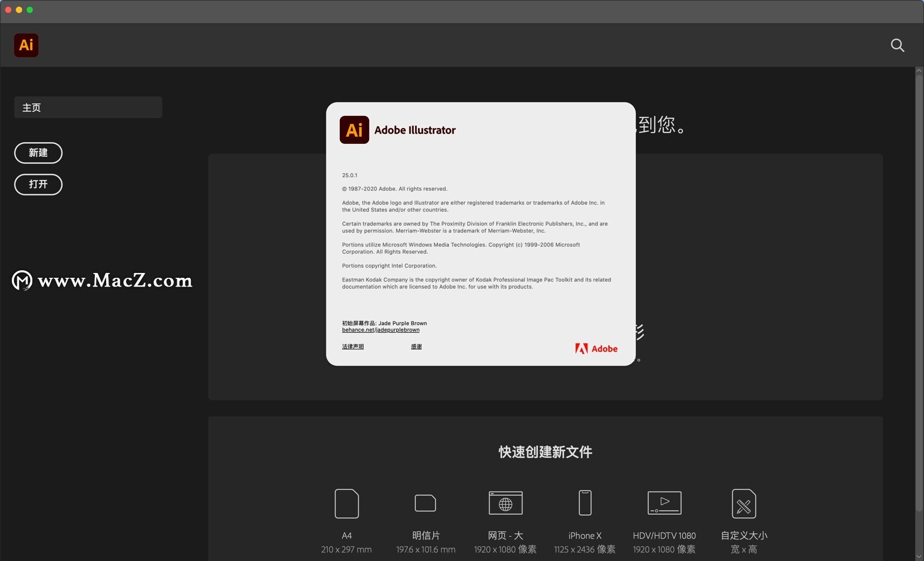
Task: Click the Adobe Illustrator title in dialog
Action: point(415,130)
